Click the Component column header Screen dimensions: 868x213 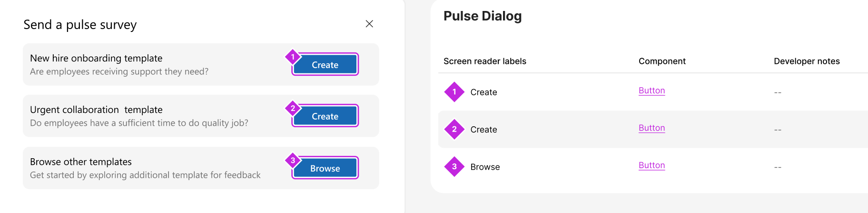(x=662, y=61)
